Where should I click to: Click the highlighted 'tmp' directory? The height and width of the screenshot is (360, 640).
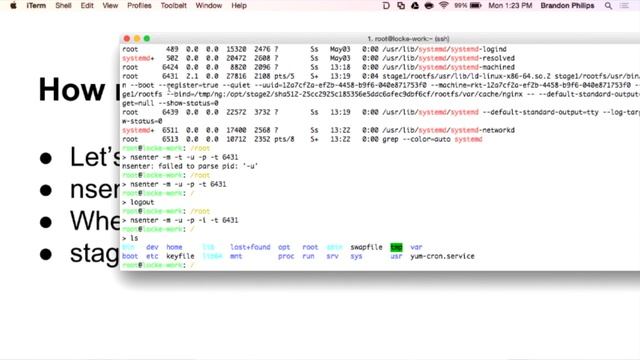(396, 247)
